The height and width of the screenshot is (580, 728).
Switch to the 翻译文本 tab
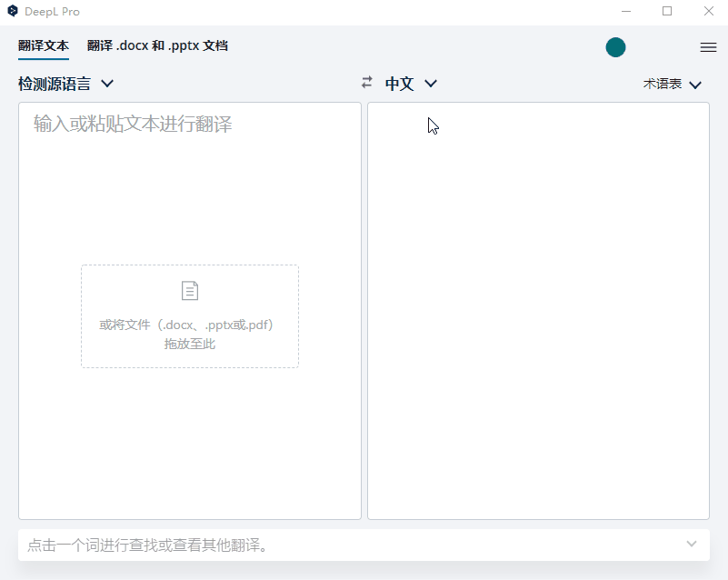pos(44,46)
